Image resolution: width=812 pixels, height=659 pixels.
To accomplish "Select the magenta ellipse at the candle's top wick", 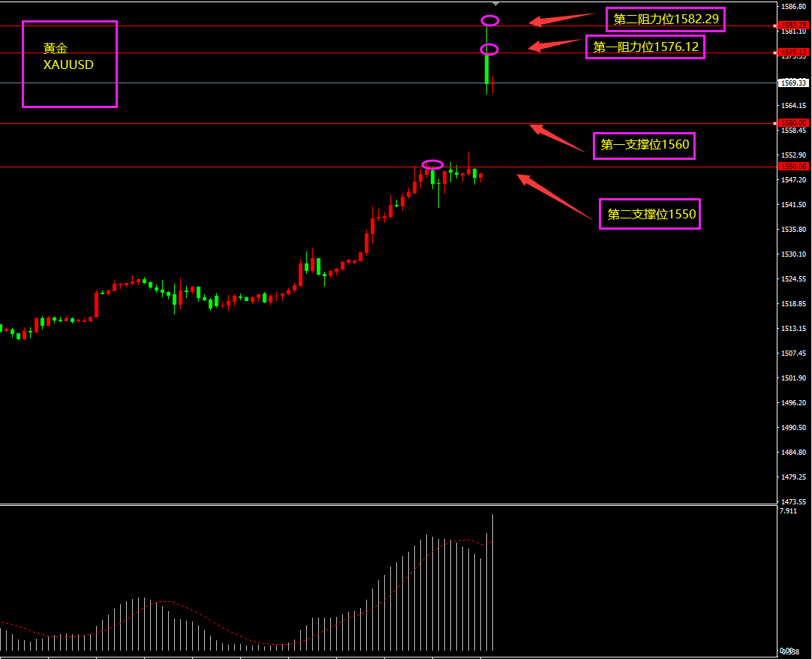I will 489,20.
